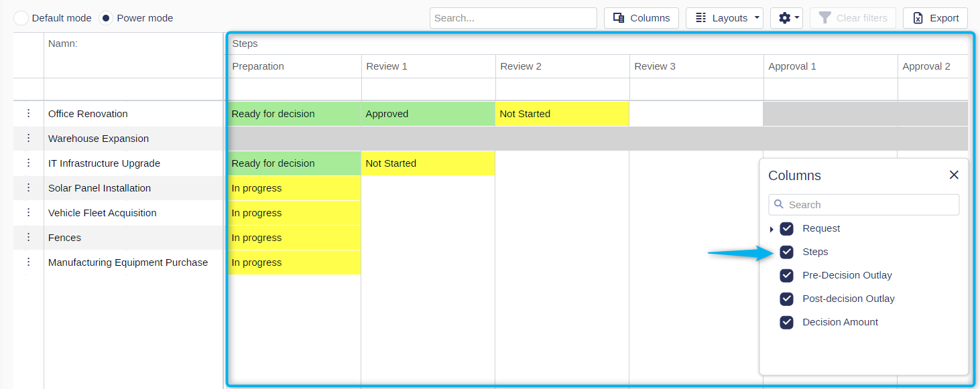Select the Vehicle Fleet Acquisition row name
Viewport: 980px width, 389px height.
[103, 213]
